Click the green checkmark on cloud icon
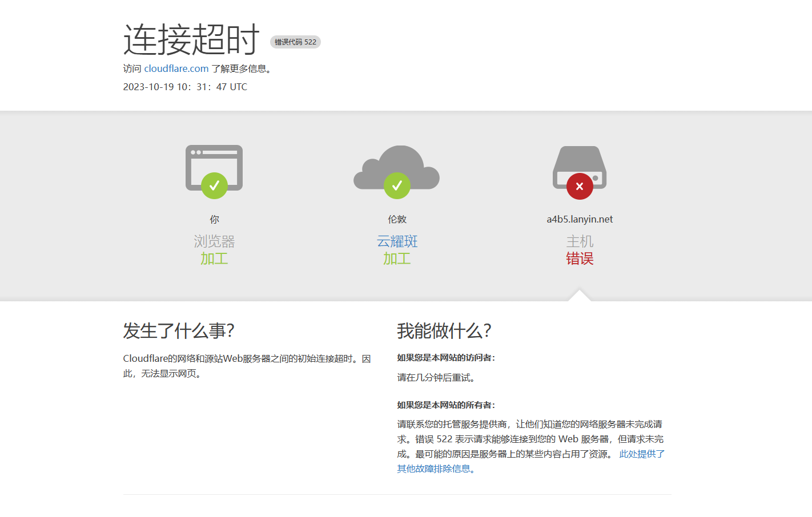The height and width of the screenshot is (517, 812). click(397, 185)
